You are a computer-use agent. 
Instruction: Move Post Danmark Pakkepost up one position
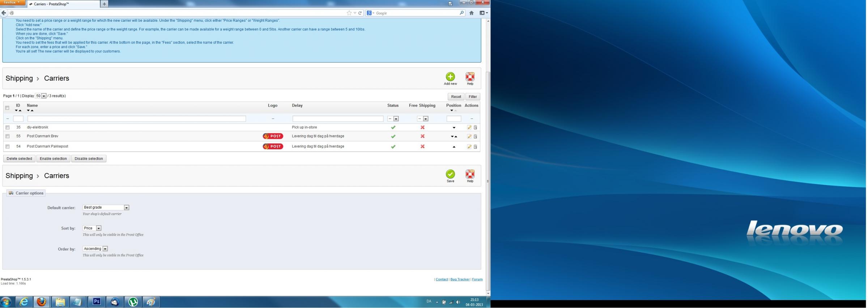coord(454,147)
